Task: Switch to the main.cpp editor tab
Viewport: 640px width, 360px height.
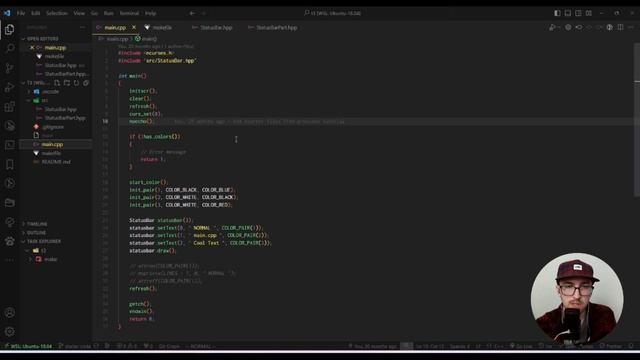Action: coord(115,27)
